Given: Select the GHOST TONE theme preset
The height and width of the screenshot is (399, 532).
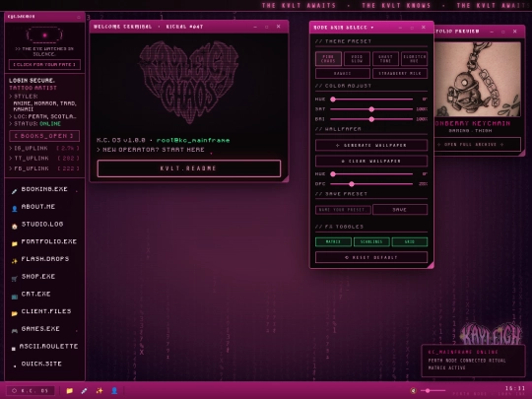Looking at the screenshot, I should tap(385, 59).
